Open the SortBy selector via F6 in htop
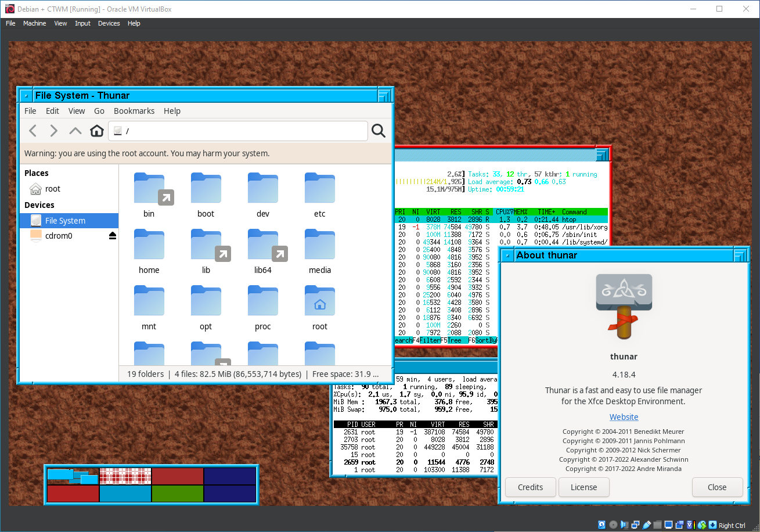Viewport: 760px width, 532px height. point(483,340)
